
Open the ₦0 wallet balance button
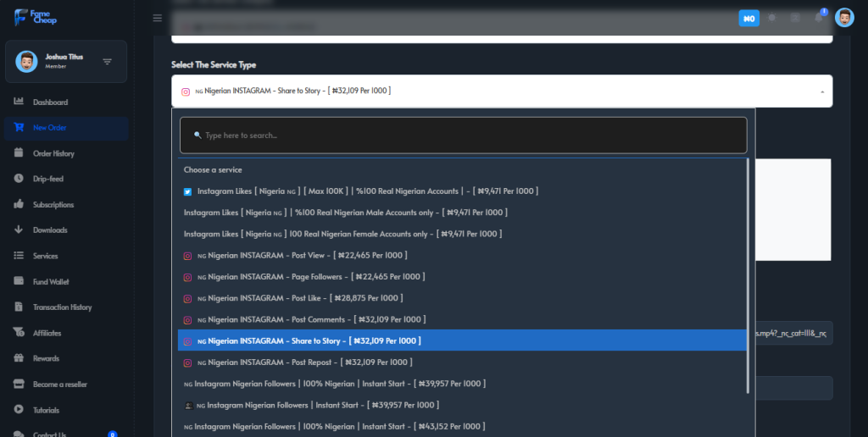(x=748, y=19)
